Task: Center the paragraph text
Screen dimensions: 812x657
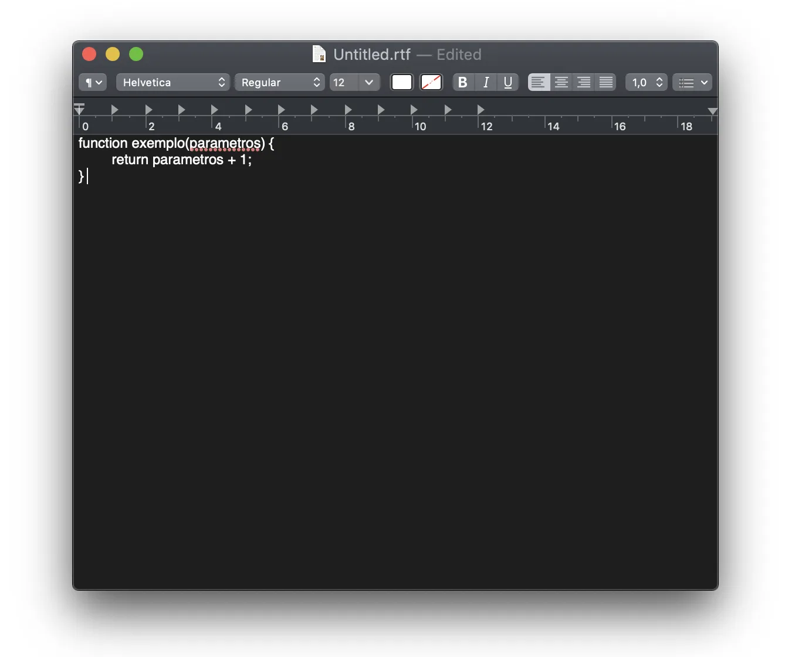Action: 561,82
